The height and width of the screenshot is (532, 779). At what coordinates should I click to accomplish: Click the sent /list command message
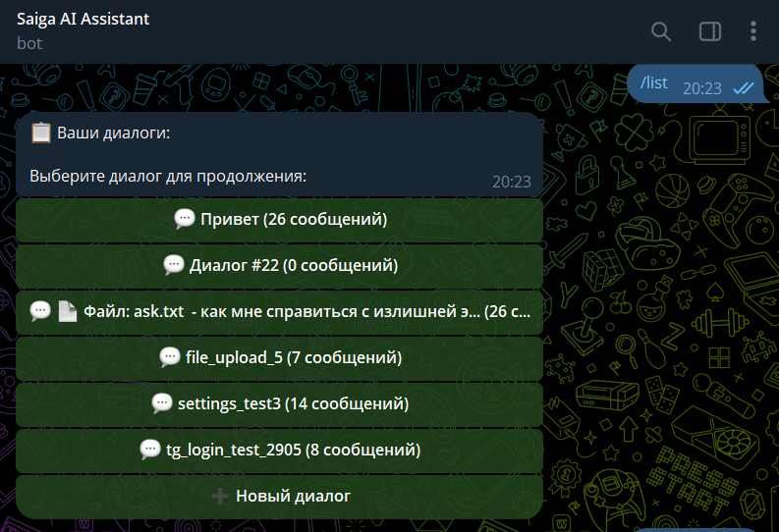point(654,83)
